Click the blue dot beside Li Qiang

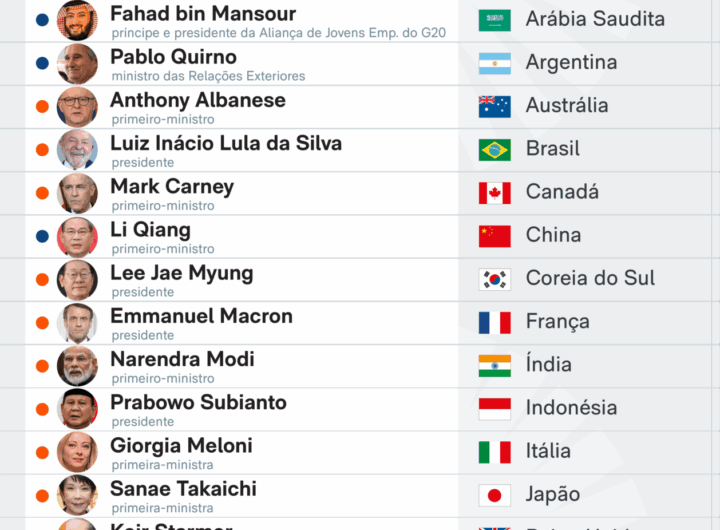tap(42, 236)
